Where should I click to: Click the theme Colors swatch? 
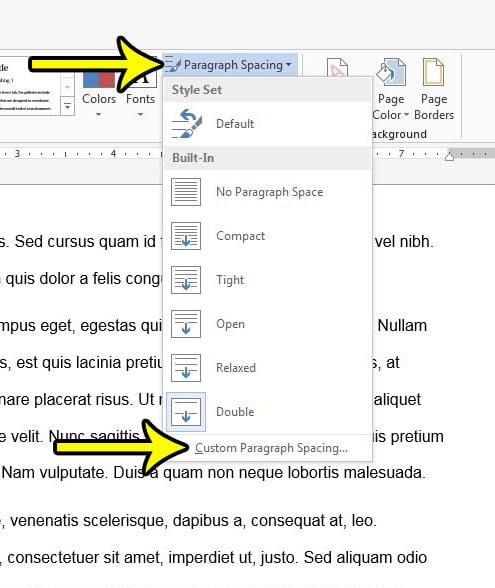point(99,80)
